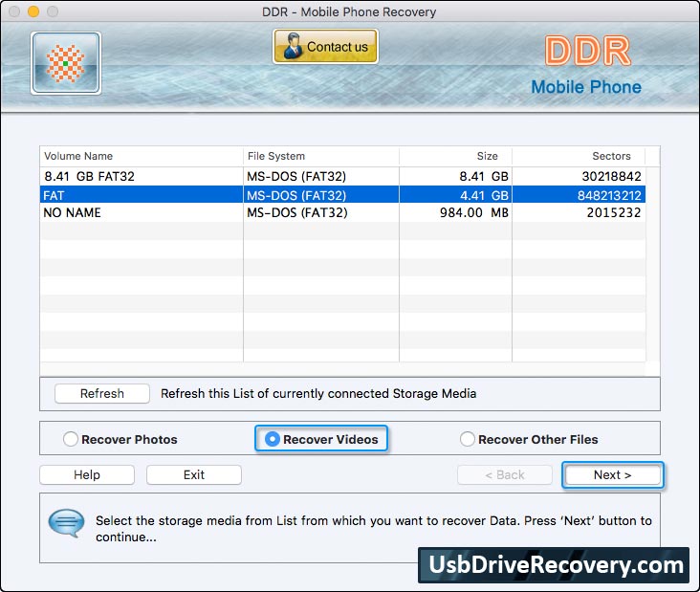The width and height of the screenshot is (700, 592).
Task: Select the Recover Videos radio button
Action: 272,439
